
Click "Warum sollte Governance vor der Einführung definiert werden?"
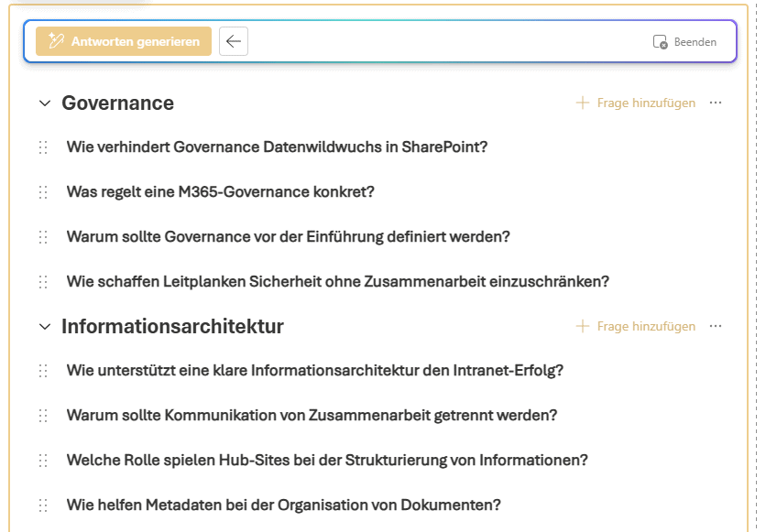click(289, 237)
